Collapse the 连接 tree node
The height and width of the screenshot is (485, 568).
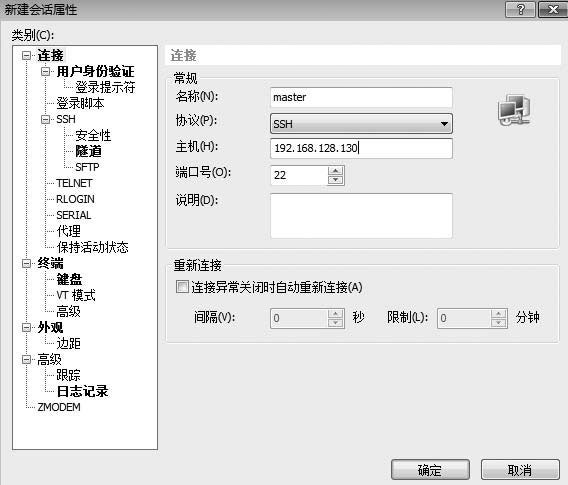coord(26,55)
